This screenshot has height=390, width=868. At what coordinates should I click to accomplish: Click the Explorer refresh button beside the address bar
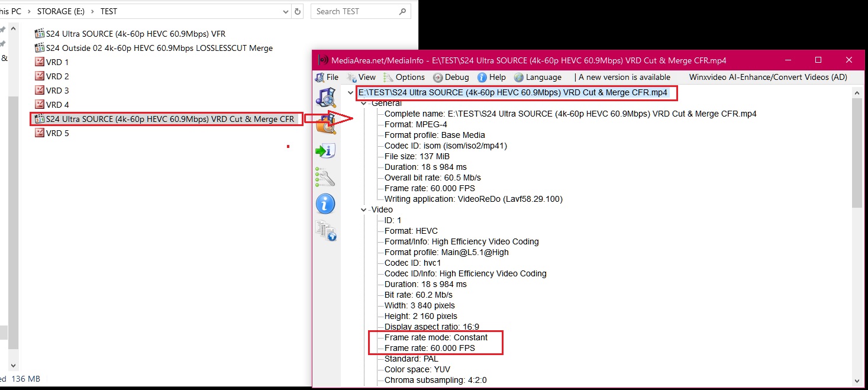tap(298, 11)
